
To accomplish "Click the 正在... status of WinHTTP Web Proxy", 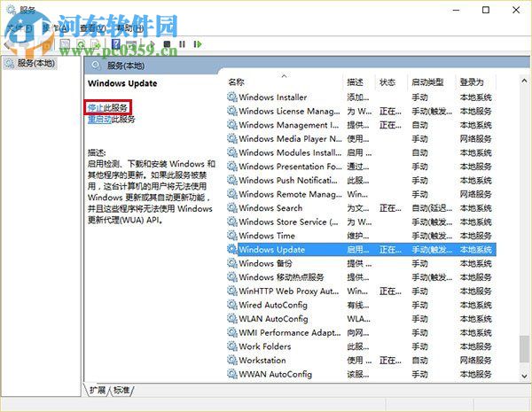I will [x=390, y=291].
